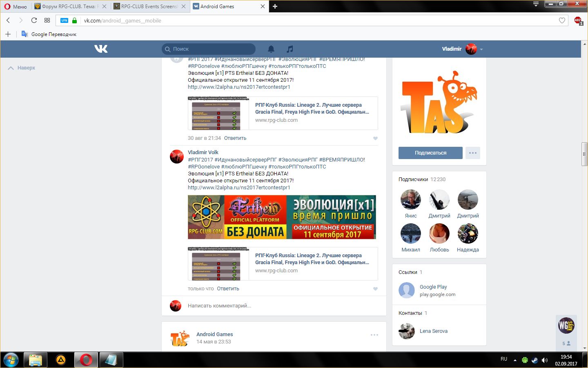
Task: Click the Opera VPN badge in the address bar
Action: point(64,20)
